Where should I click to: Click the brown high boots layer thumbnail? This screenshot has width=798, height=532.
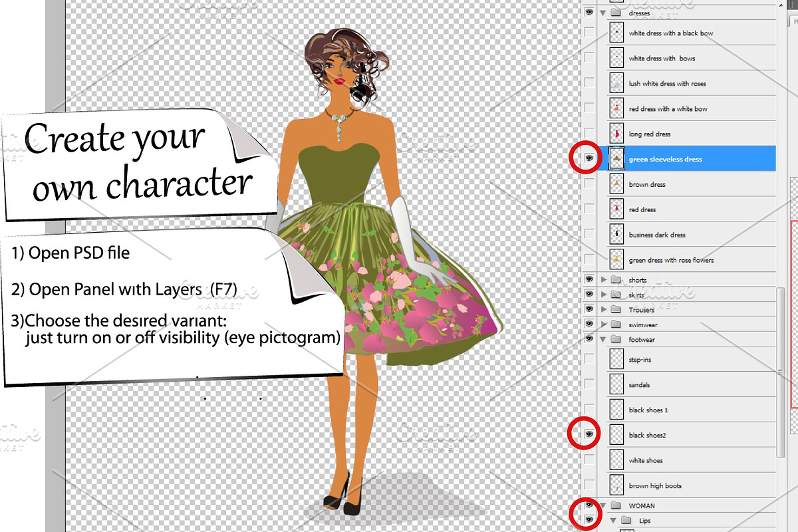[x=617, y=485]
